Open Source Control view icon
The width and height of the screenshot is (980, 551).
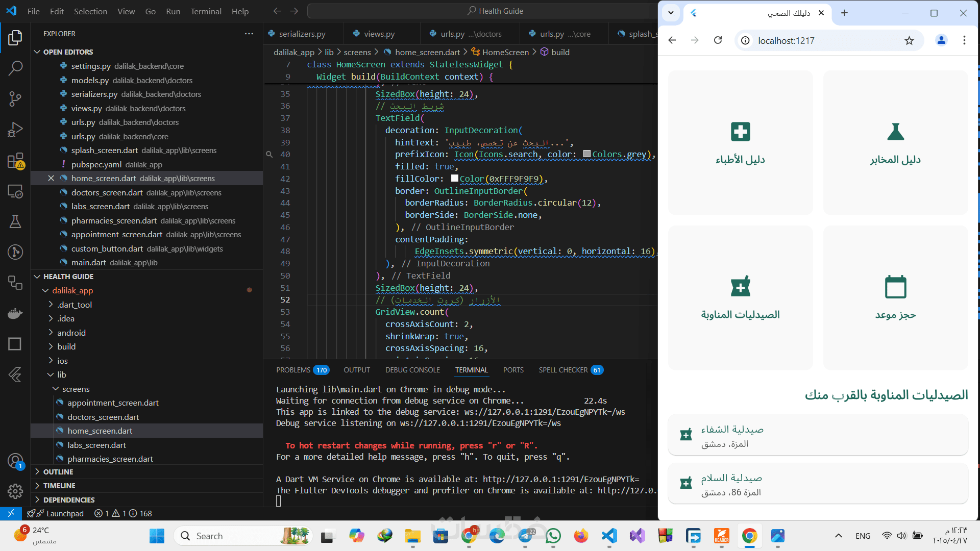pyautogui.click(x=15, y=98)
